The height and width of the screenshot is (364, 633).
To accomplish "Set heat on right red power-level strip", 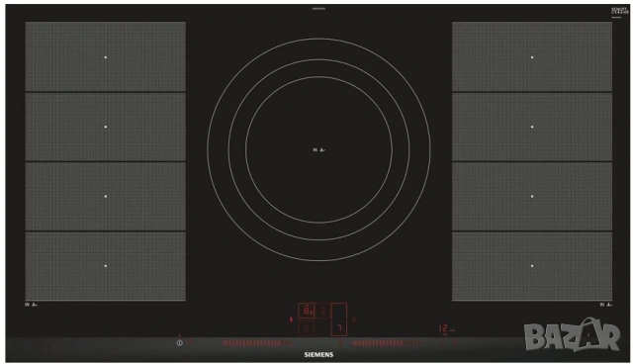I will tap(388, 343).
